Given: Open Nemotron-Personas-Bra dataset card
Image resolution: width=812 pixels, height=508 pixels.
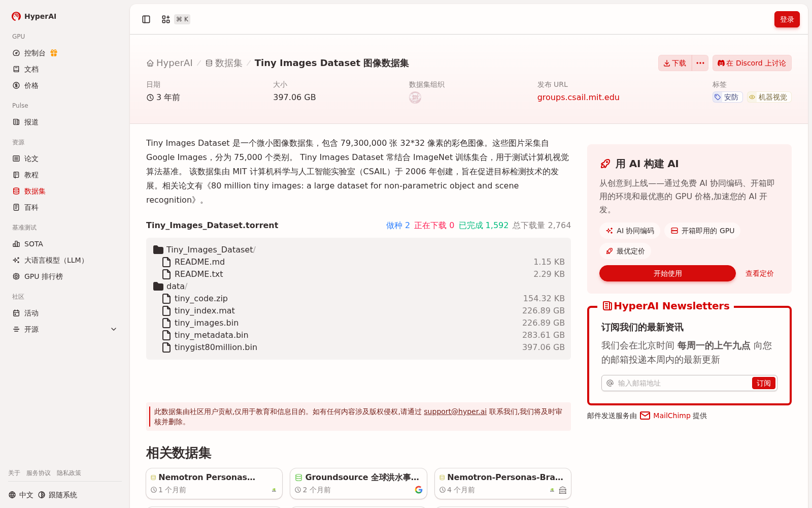Looking at the screenshot, I should coord(503,484).
